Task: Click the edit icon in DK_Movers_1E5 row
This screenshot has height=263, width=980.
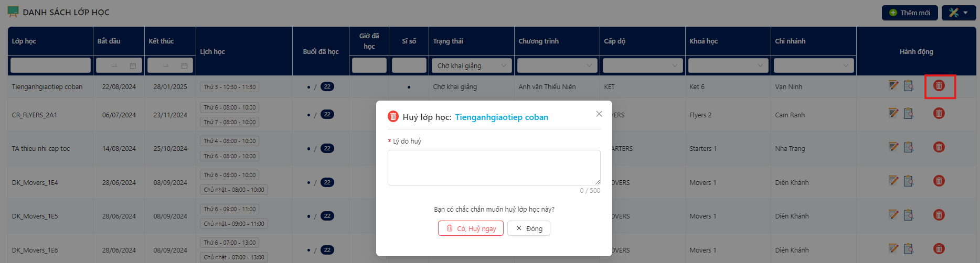Action: pos(893,214)
